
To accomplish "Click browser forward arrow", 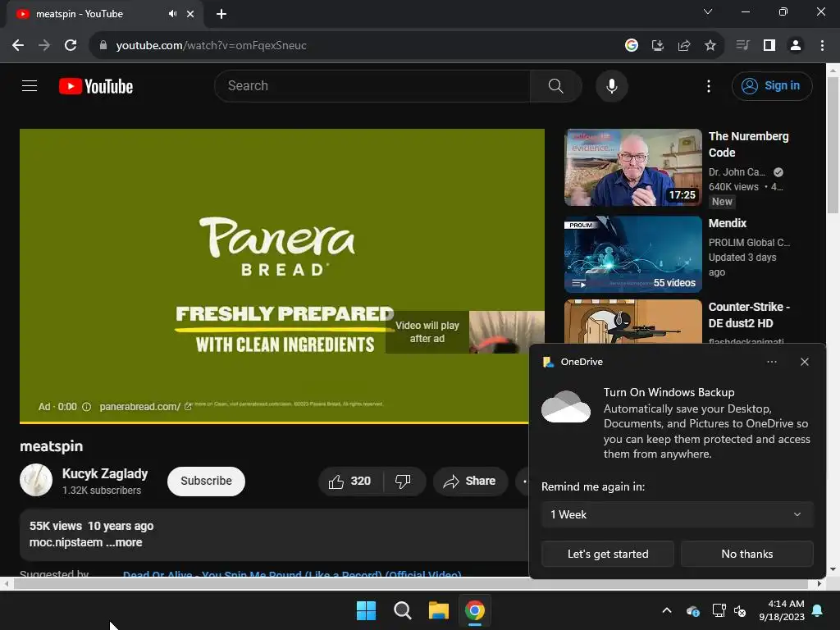I will pyautogui.click(x=44, y=46).
